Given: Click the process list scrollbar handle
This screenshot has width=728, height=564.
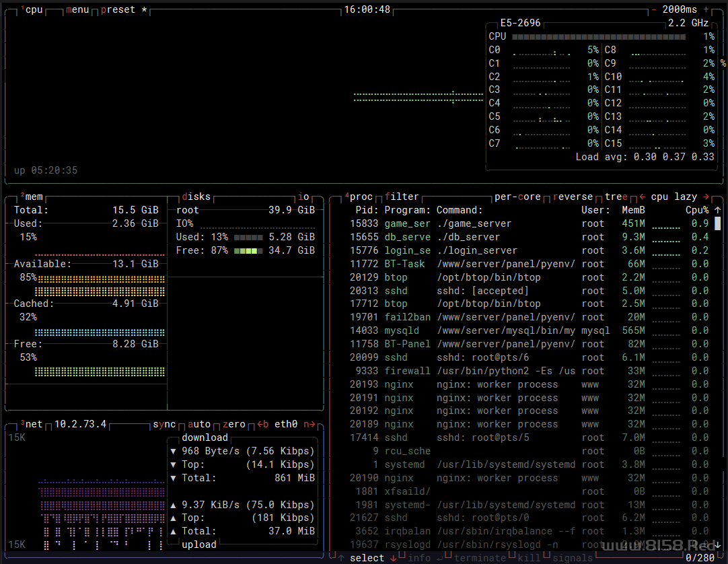Looking at the screenshot, I should click(717, 223).
